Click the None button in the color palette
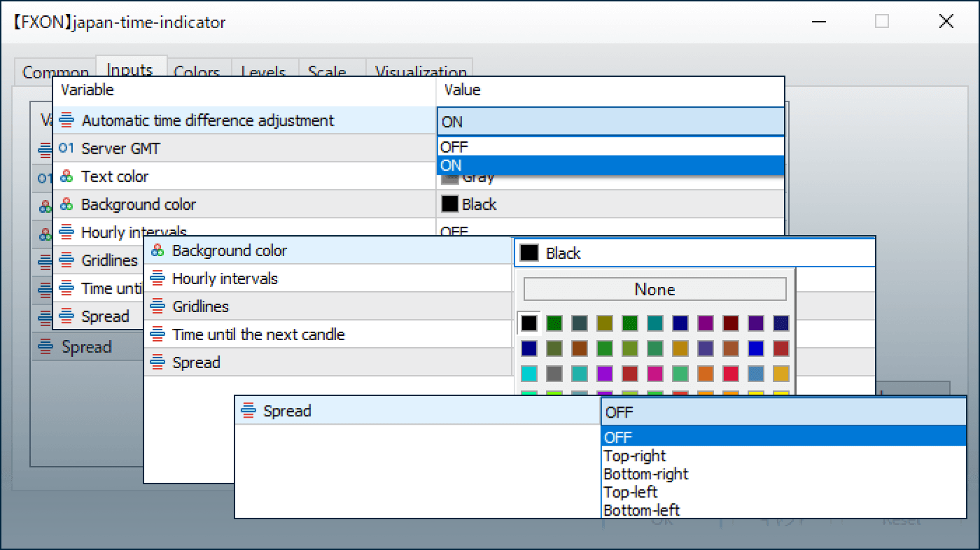This screenshot has width=980, height=550. [x=655, y=289]
